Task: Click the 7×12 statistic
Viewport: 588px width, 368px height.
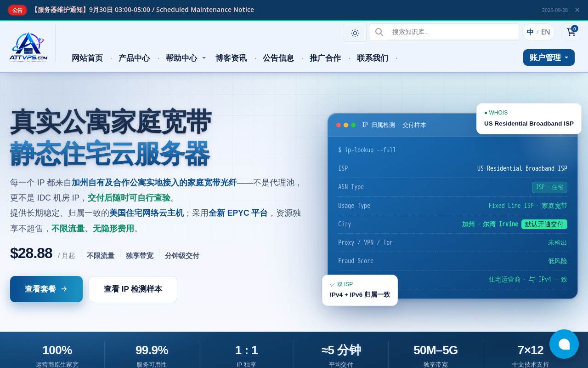Action: tap(530, 350)
